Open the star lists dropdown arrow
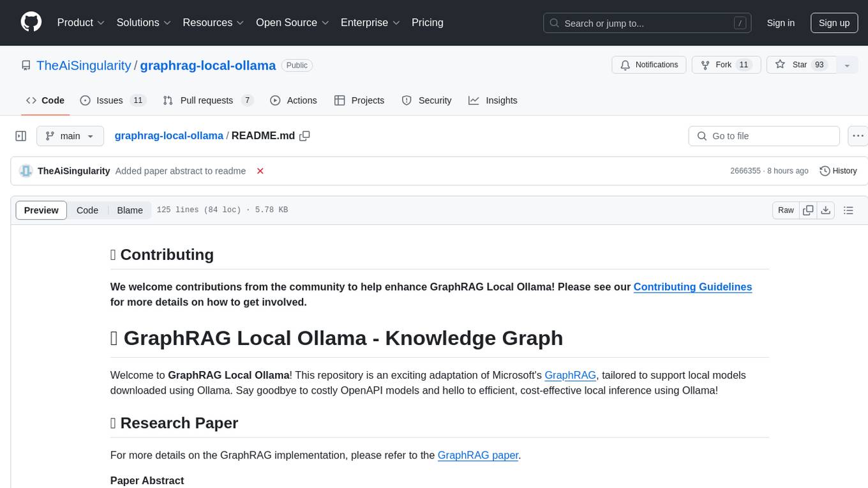 pyautogui.click(x=847, y=65)
